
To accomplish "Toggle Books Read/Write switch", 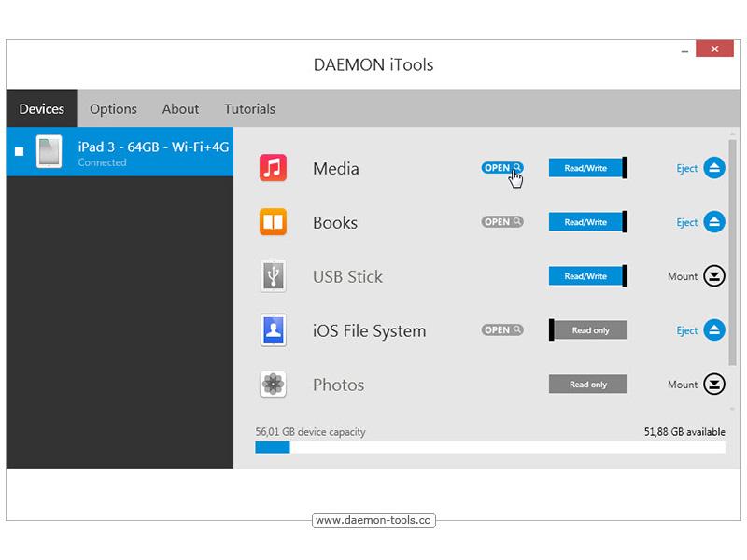I will 588,222.
